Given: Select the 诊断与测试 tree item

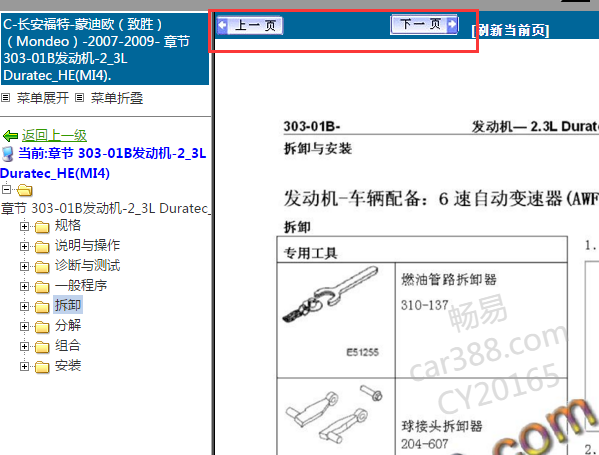Looking at the screenshot, I should pyautogui.click(x=87, y=265).
